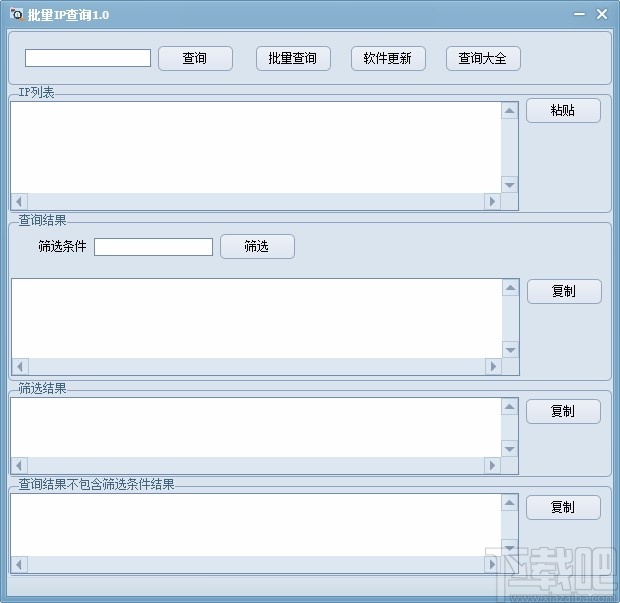Up scroll arrow in 查询结果 box

(x=510, y=287)
